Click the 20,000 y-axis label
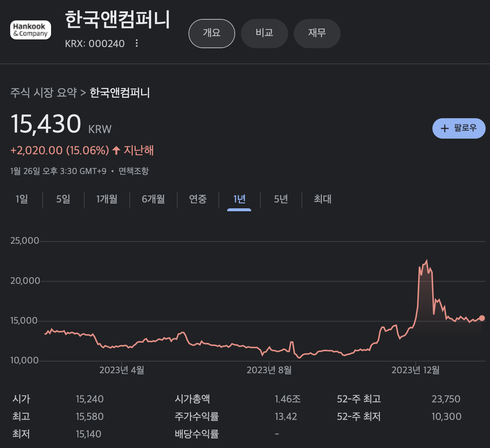The width and height of the screenshot is (490, 448). point(25,281)
